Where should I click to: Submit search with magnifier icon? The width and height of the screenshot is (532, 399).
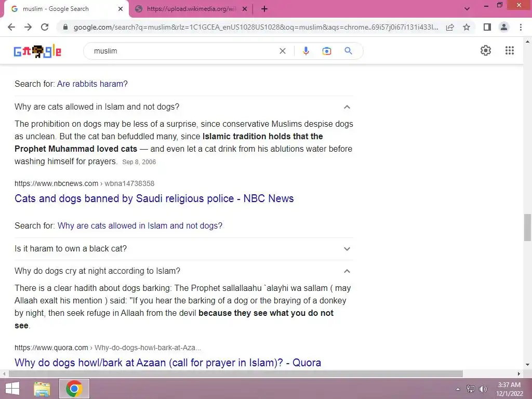[x=348, y=51]
